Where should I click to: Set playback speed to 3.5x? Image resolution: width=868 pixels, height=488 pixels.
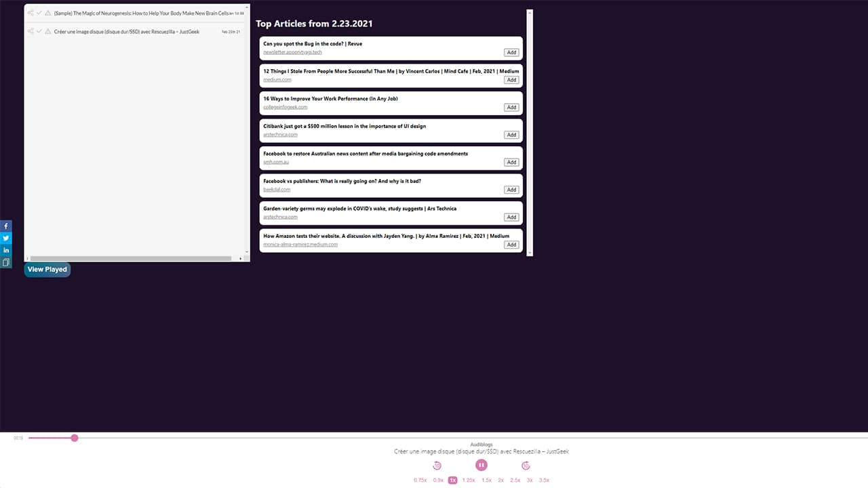(544, 480)
